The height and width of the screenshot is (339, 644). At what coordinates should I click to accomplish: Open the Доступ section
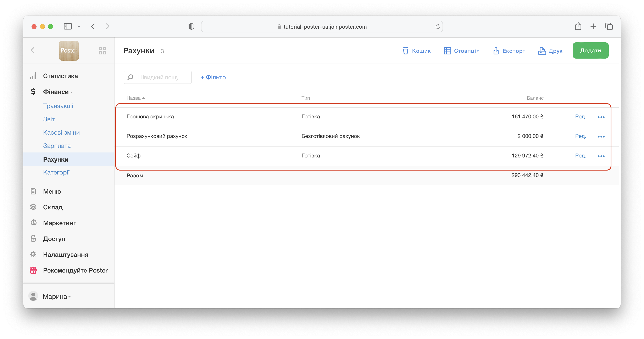pyautogui.click(x=54, y=239)
